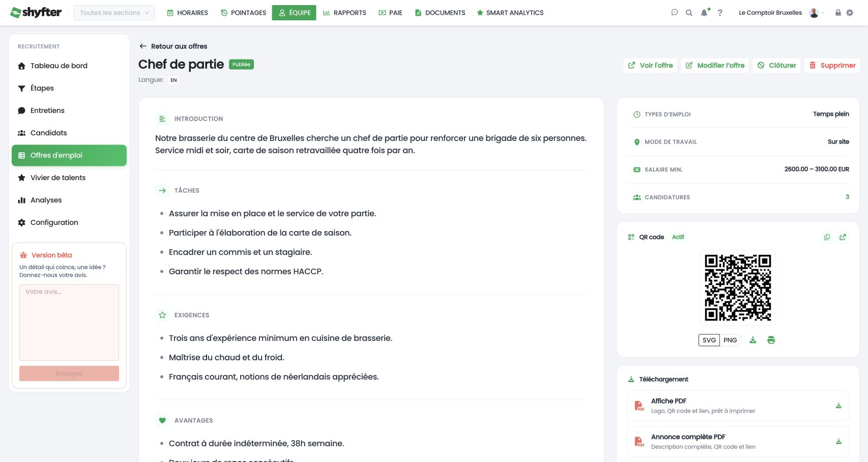Image resolution: width=868 pixels, height=462 pixels.
Task: Click the Shyfter logo
Action: (x=36, y=12)
